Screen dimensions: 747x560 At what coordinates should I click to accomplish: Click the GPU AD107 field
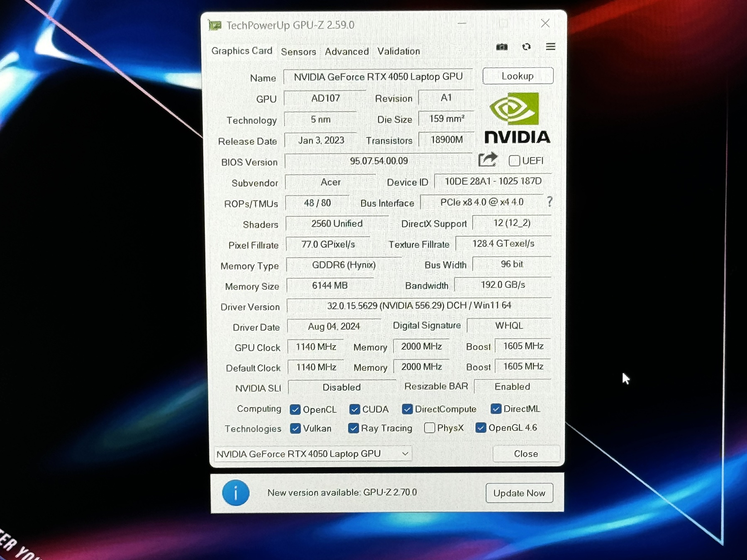coord(325,98)
